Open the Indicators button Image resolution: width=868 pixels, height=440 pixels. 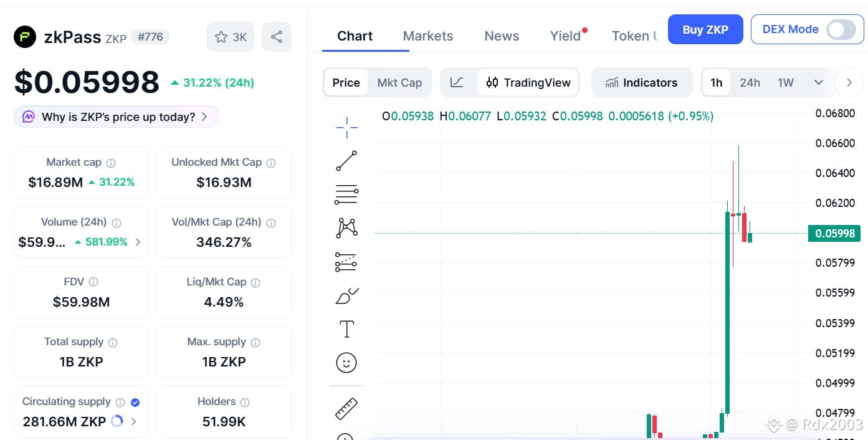642,82
